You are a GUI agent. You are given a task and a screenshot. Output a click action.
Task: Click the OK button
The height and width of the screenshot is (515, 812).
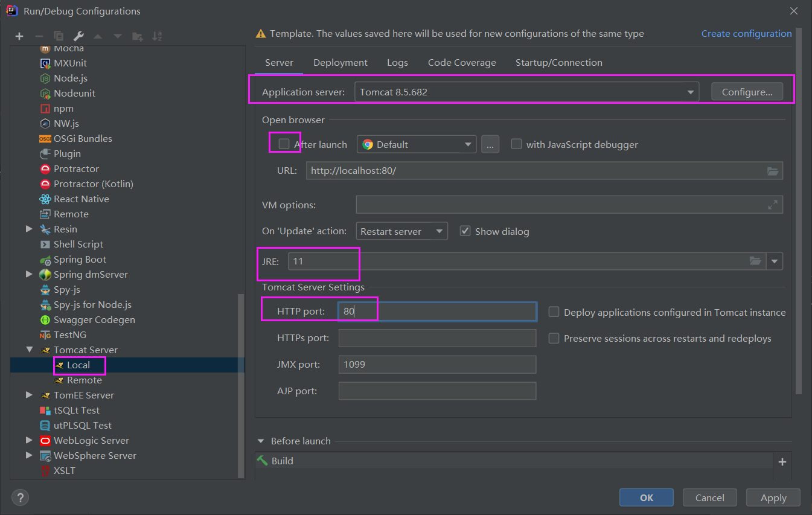click(x=647, y=497)
